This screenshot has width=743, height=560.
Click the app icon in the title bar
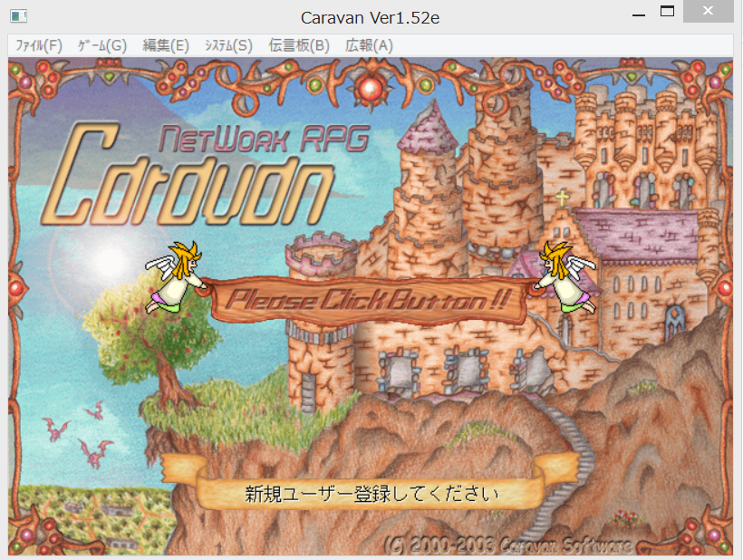(x=17, y=16)
